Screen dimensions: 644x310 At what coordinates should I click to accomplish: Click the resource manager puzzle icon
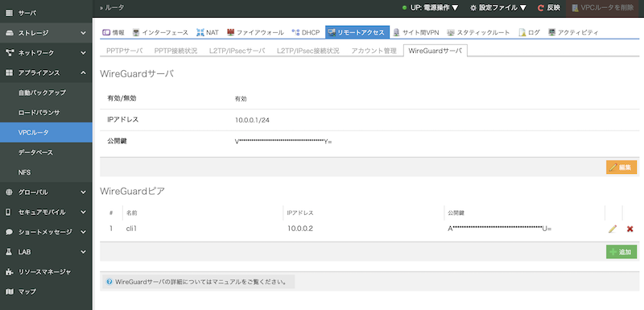click(x=9, y=272)
